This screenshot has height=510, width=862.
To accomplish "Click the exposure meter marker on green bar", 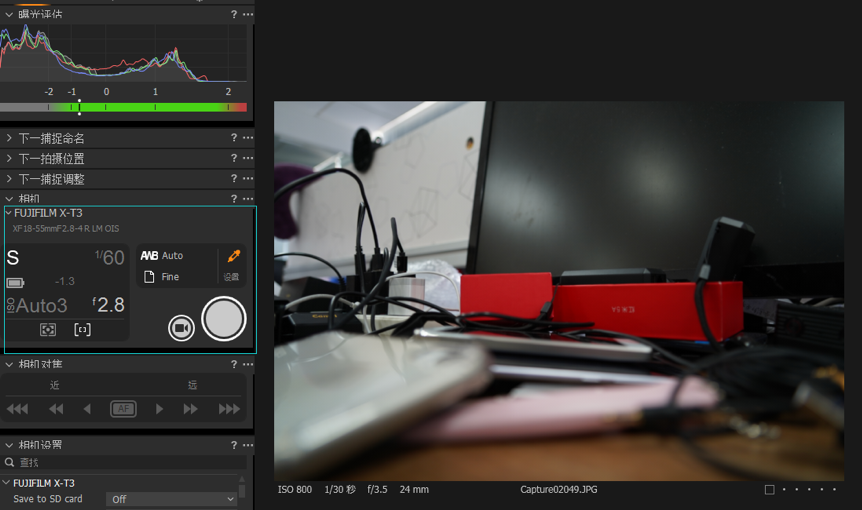I will [x=79, y=107].
